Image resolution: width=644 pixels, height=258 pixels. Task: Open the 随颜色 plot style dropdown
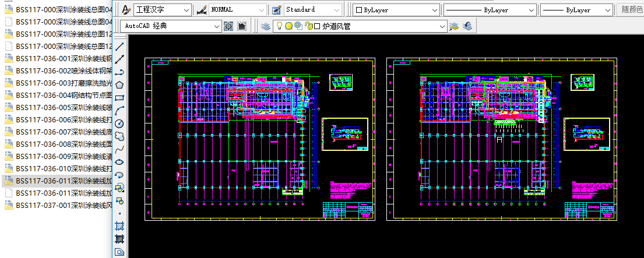pos(631,10)
